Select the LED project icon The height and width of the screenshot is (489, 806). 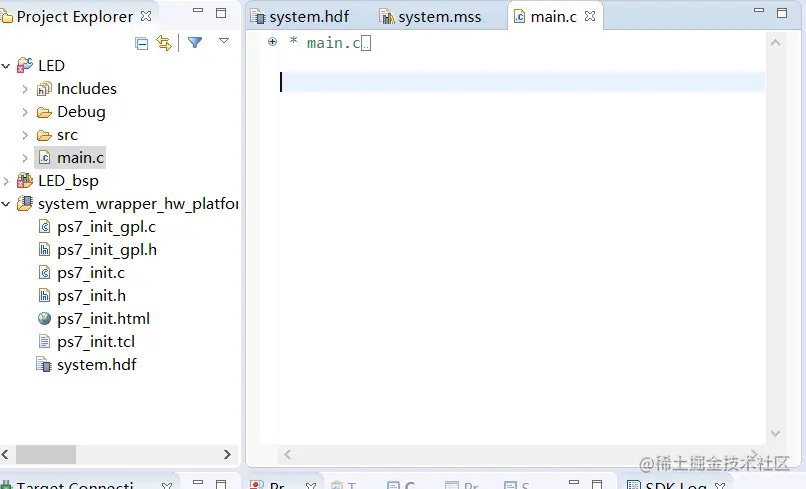pos(25,65)
